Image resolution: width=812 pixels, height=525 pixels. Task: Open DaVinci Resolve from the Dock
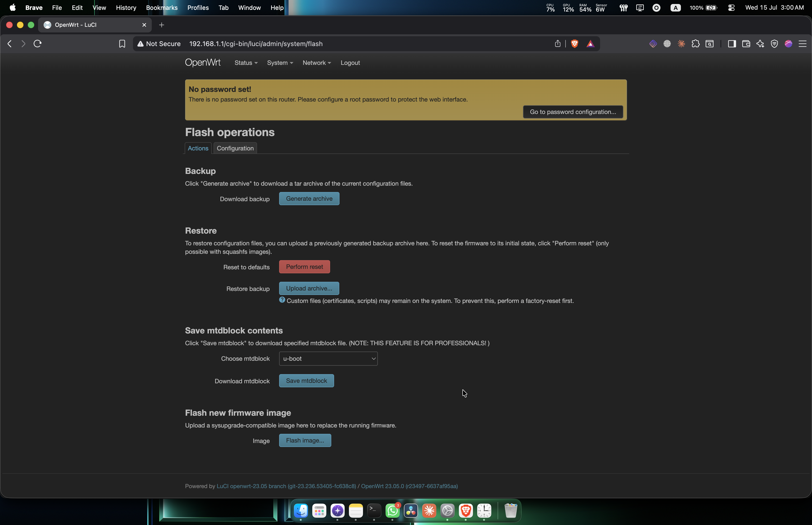411,511
